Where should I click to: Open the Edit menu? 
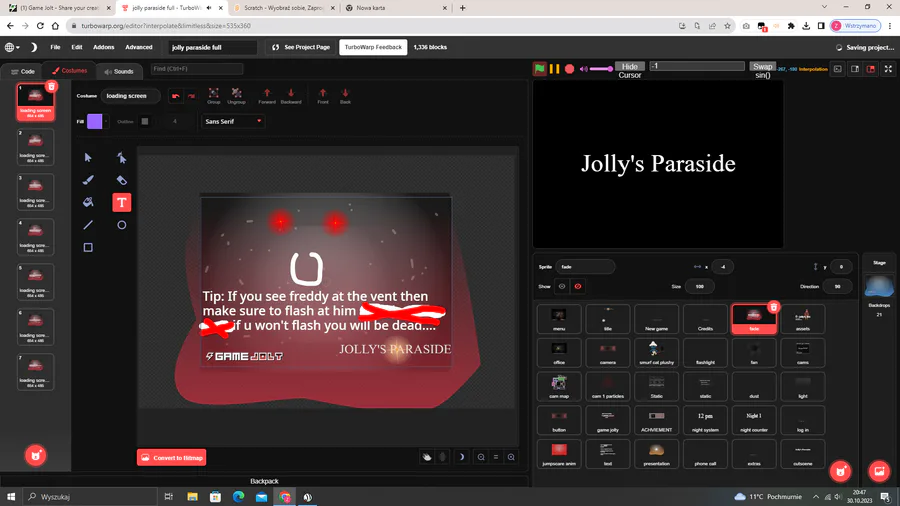(77, 47)
